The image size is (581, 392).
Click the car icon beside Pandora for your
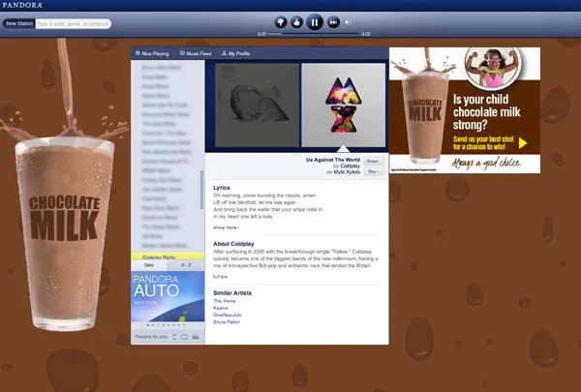tap(196, 337)
